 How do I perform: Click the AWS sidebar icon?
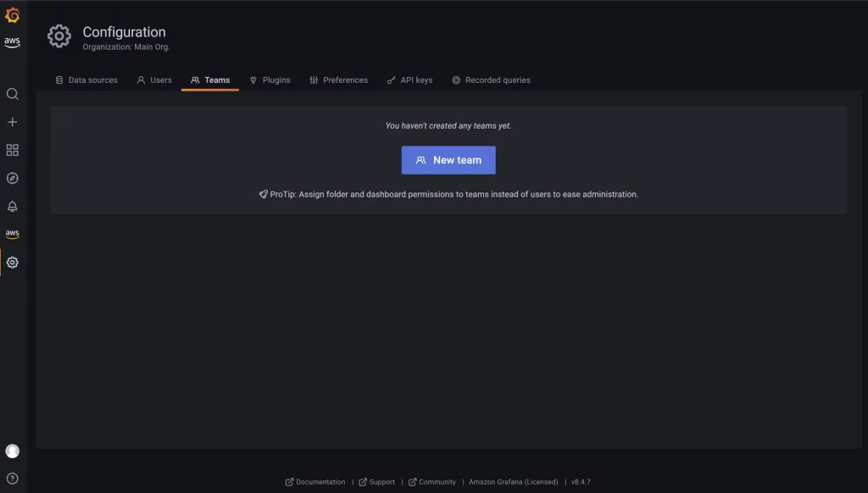(x=12, y=233)
